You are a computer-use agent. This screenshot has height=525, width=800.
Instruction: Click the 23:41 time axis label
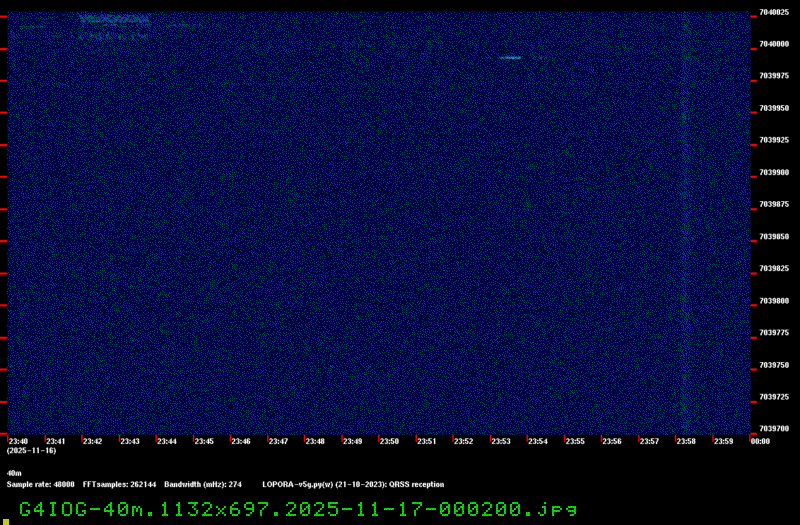(56, 441)
